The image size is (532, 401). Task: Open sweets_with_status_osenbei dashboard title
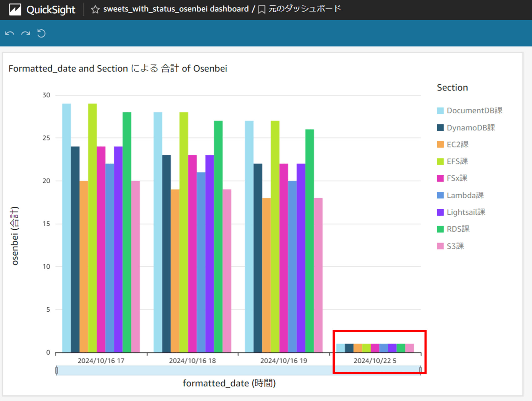coord(176,9)
